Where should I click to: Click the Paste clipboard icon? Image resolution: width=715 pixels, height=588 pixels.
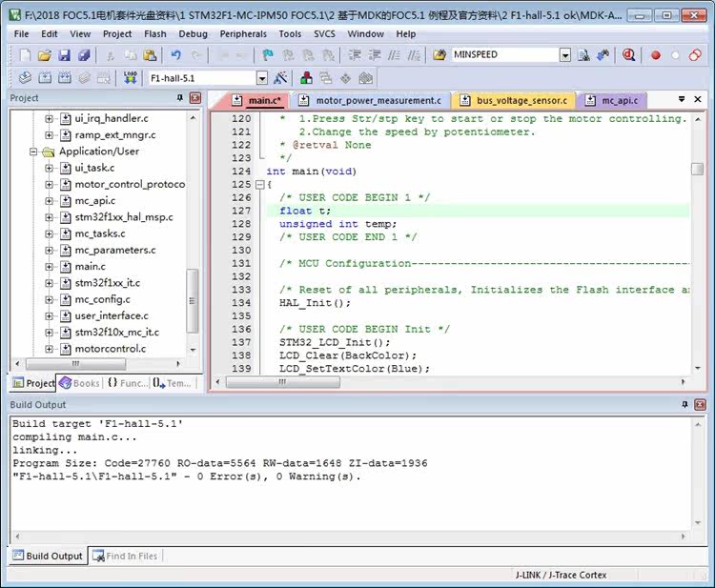coord(150,55)
